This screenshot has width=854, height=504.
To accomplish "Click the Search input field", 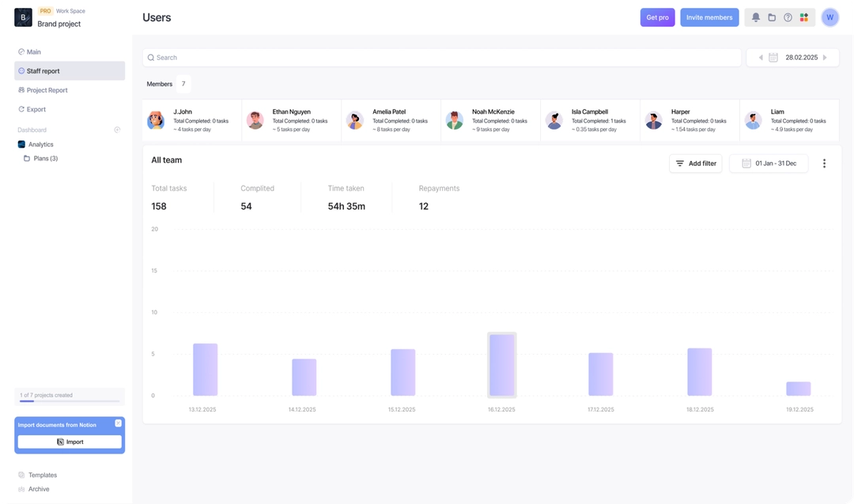I will coord(441,58).
